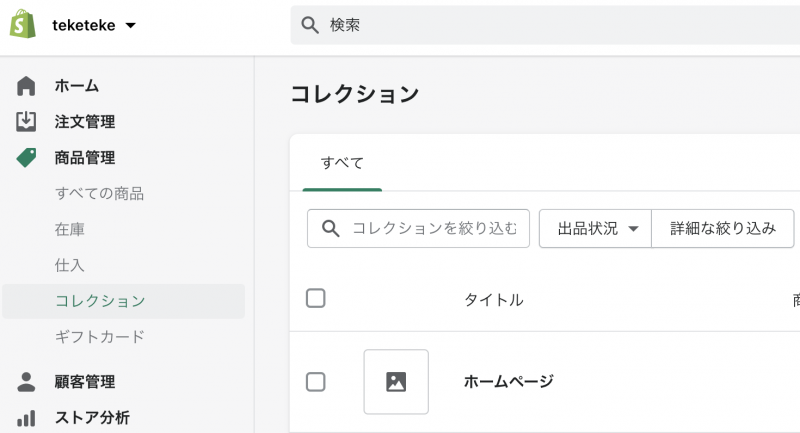Expand the 出品状況 filter dropdown

596,229
